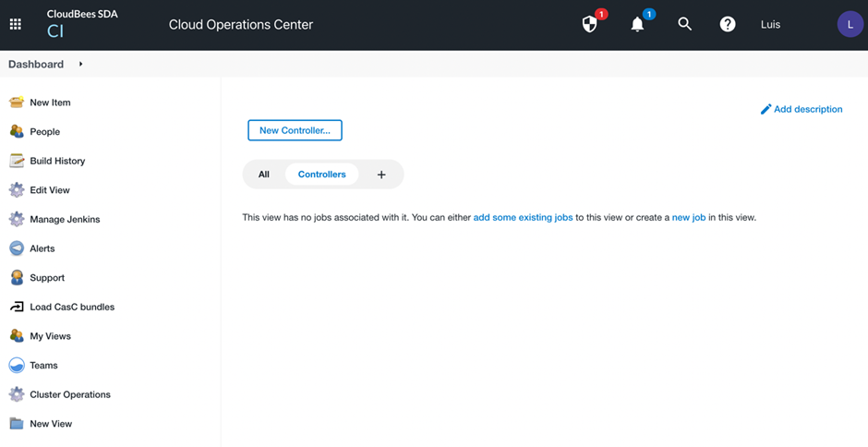Create a New View from sidebar

coord(51,424)
